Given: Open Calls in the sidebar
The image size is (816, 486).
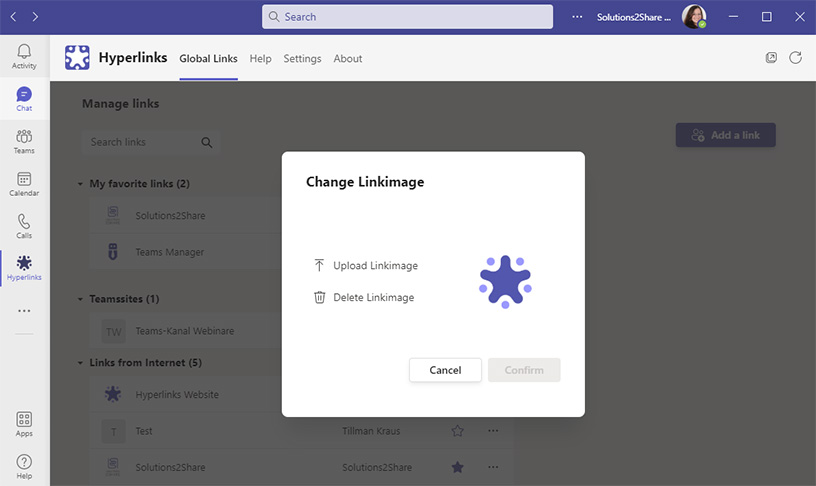Looking at the screenshot, I should pos(24,226).
